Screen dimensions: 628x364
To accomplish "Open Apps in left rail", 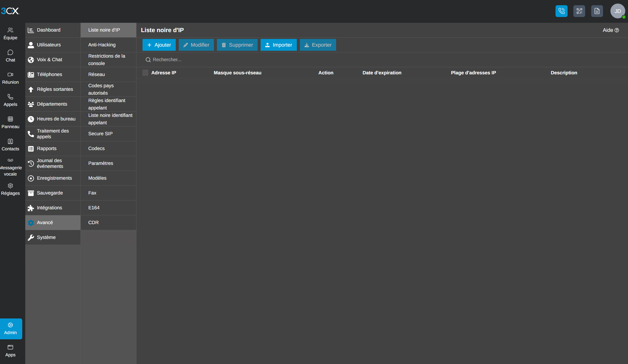I will coord(10,351).
